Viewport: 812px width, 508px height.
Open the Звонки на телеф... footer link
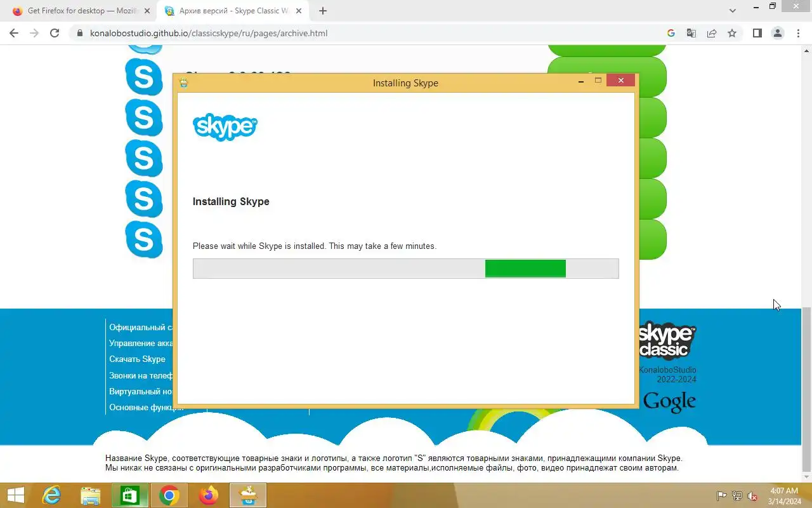coord(141,375)
